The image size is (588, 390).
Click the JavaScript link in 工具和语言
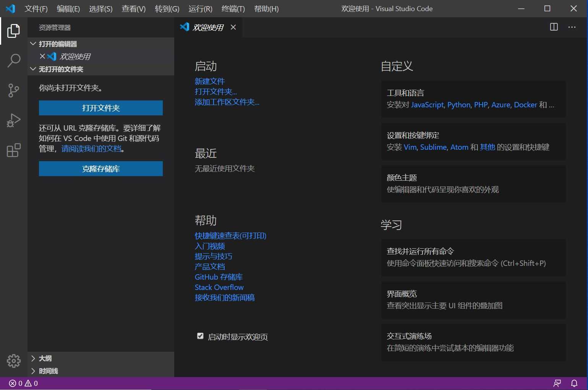tap(427, 105)
